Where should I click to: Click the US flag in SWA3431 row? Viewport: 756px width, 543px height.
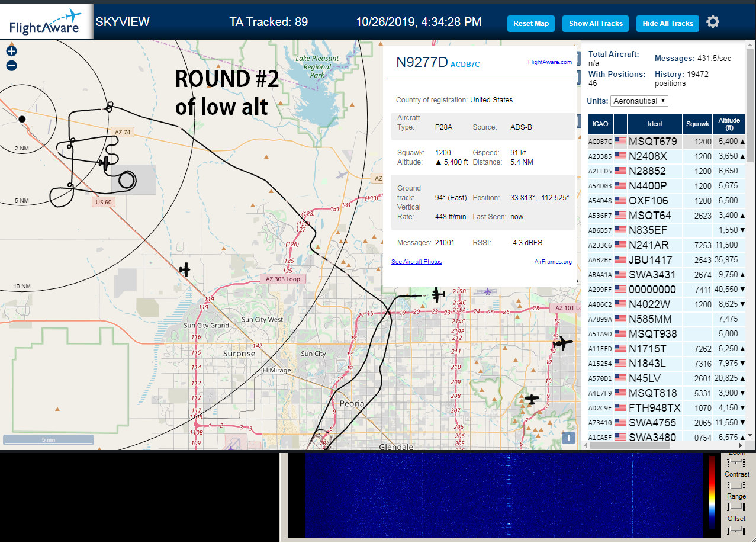(620, 275)
